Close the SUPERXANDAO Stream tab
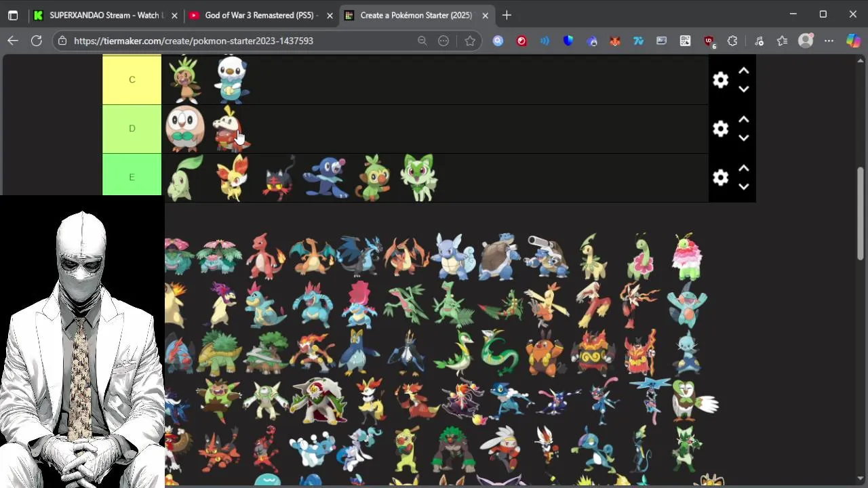868x488 pixels. coord(174,15)
